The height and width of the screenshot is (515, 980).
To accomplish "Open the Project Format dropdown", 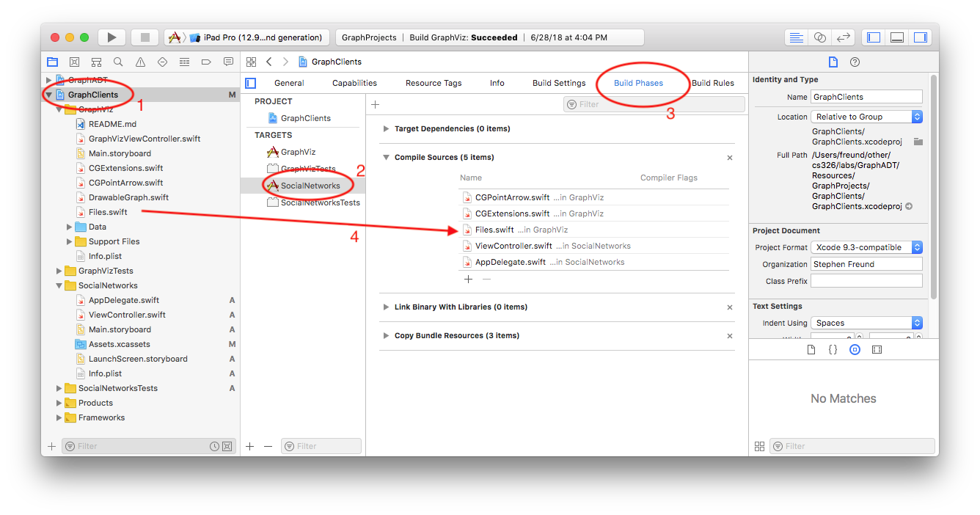I will tap(866, 247).
